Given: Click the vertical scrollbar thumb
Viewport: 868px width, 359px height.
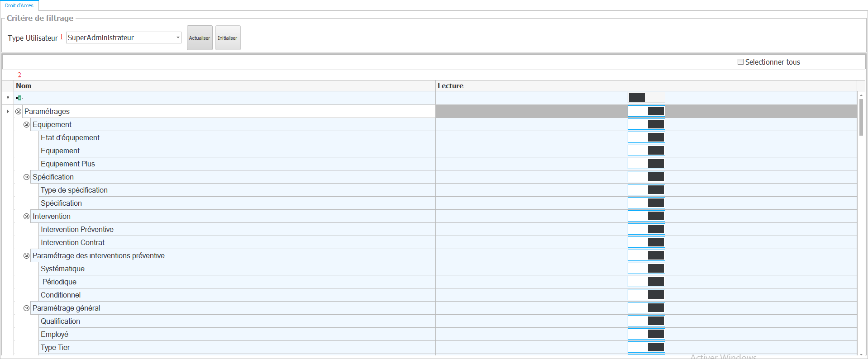Looking at the screenshot, I should [861, 118].
